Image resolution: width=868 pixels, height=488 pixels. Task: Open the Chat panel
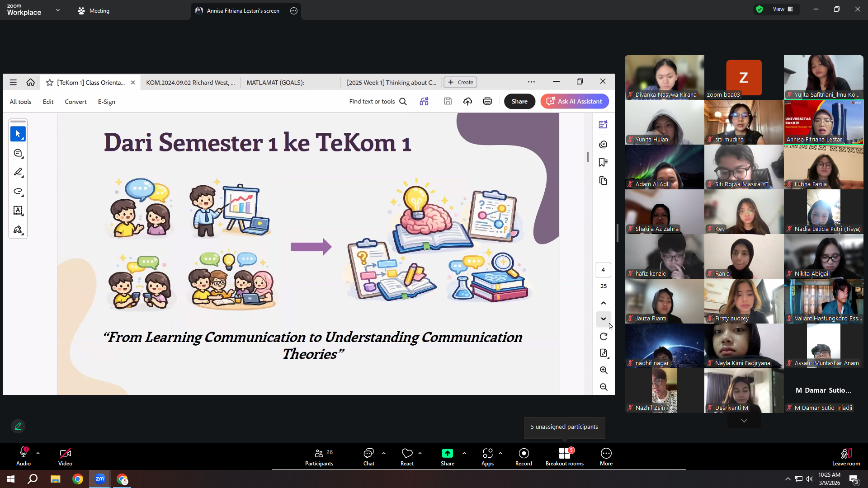[x=368, y=457]
